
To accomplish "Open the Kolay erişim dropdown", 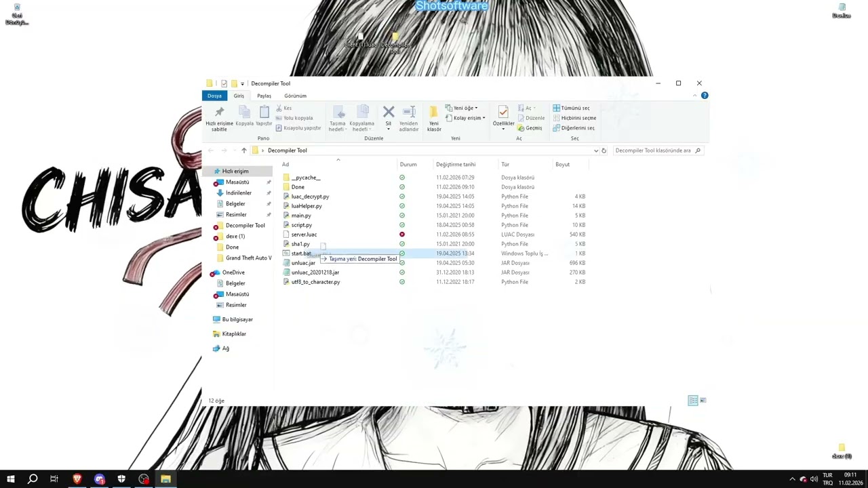I will coord(465,118).
